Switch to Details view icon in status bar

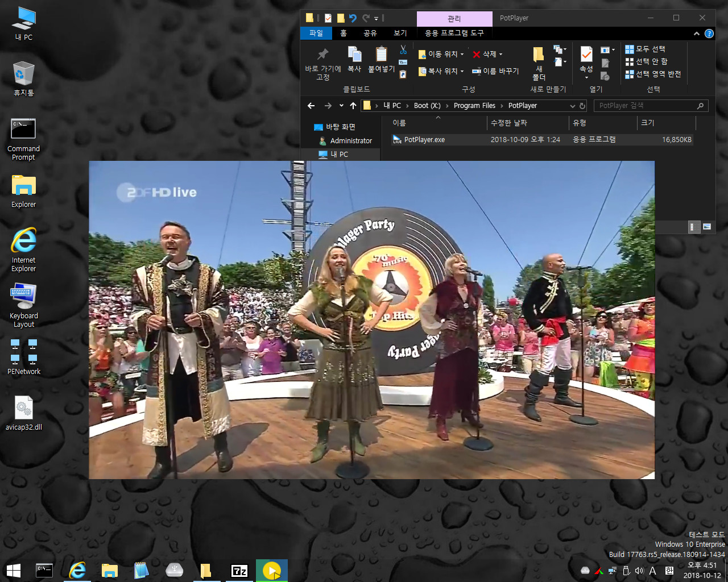coord(694,227)
